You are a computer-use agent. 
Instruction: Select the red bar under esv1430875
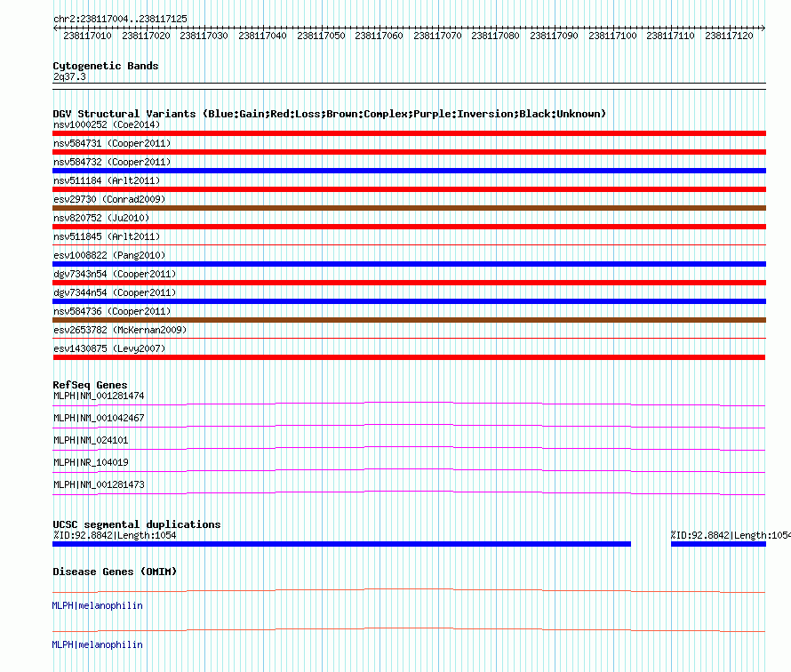click(409, 357)
